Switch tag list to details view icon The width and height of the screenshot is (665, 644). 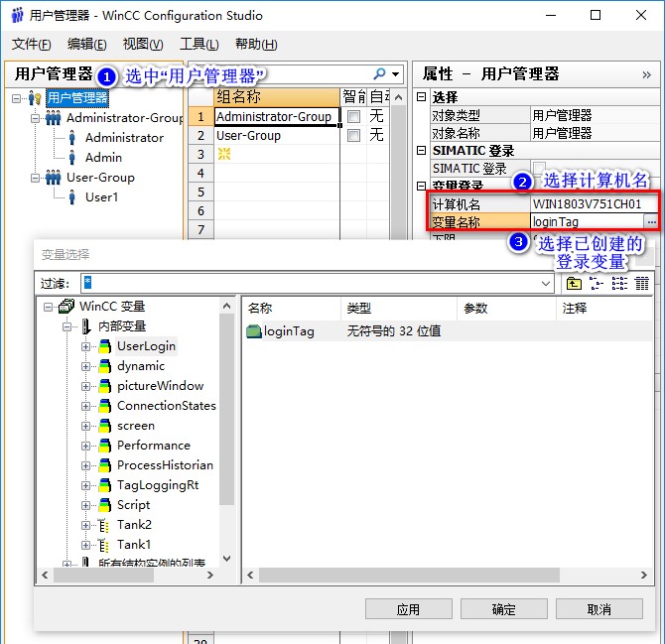tap(642, 283)
